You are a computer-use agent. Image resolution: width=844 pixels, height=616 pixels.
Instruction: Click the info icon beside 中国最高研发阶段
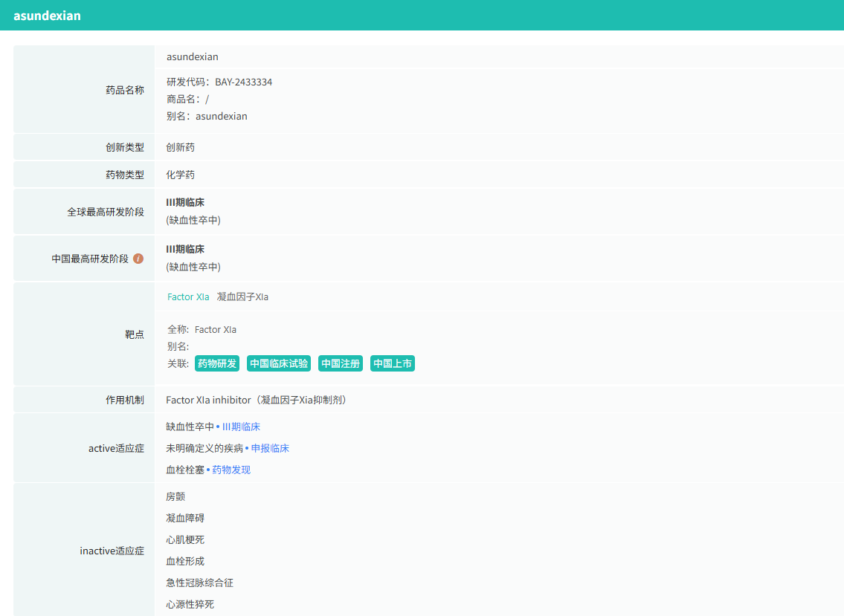pos(138,259)
